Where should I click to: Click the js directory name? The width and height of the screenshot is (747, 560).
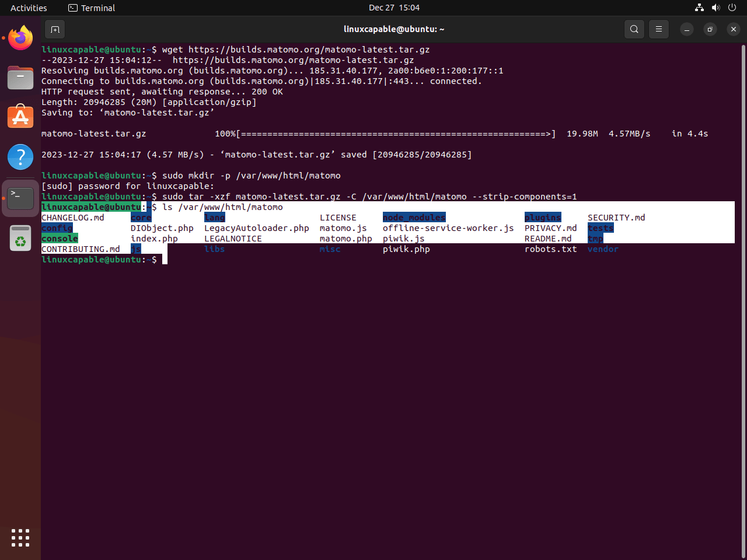136,249
